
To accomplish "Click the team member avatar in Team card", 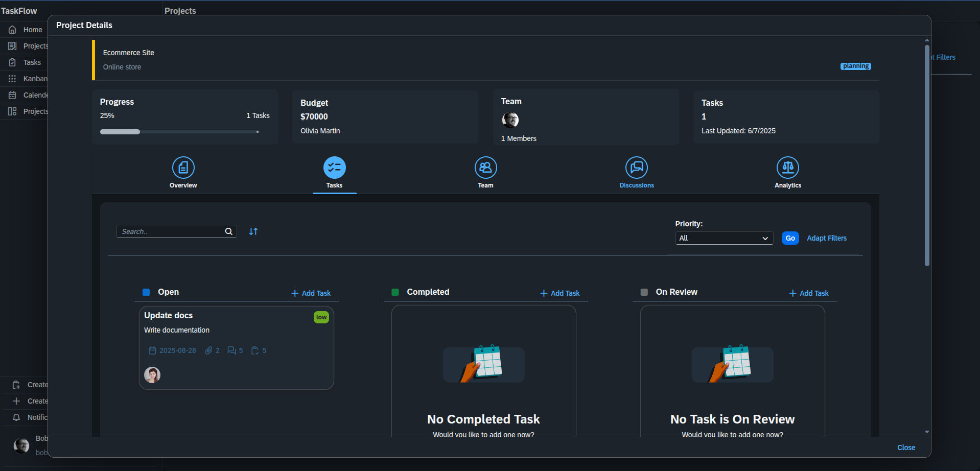I will pos(510,120).
